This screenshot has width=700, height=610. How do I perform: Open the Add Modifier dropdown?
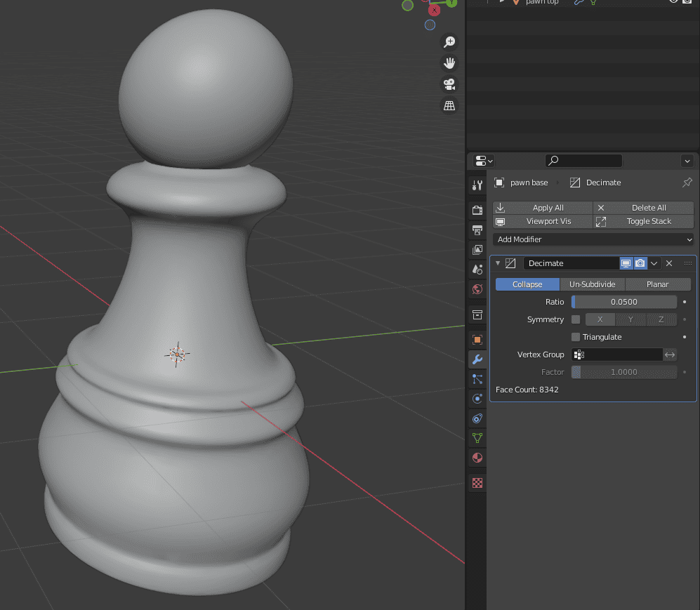point(592,239)
